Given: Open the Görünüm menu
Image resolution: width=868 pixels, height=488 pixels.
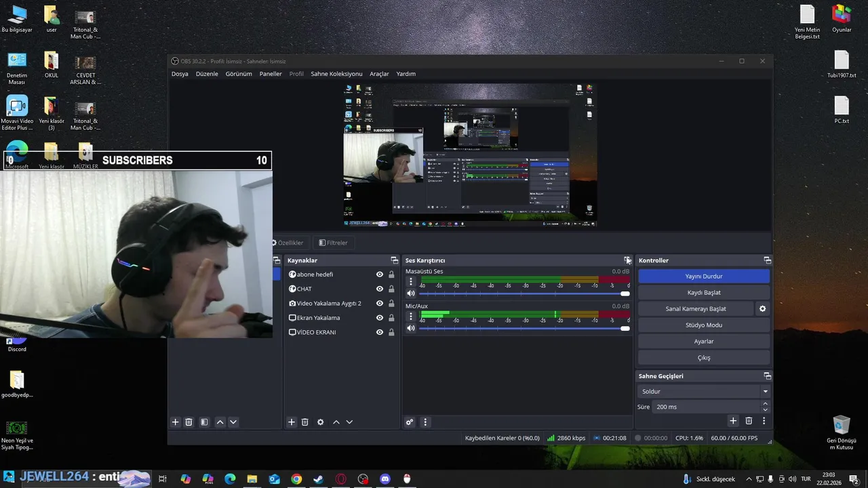Looking at the screenshot, I should click(239, 74).
